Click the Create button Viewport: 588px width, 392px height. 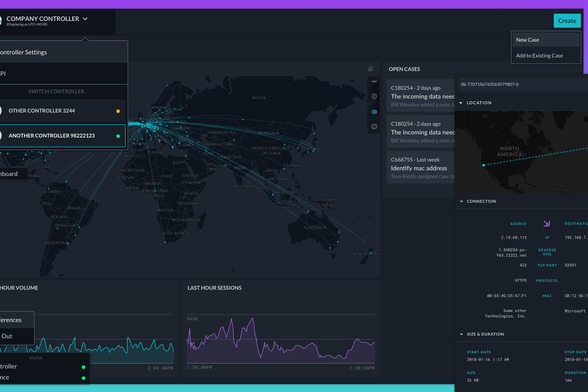[567, 21]
